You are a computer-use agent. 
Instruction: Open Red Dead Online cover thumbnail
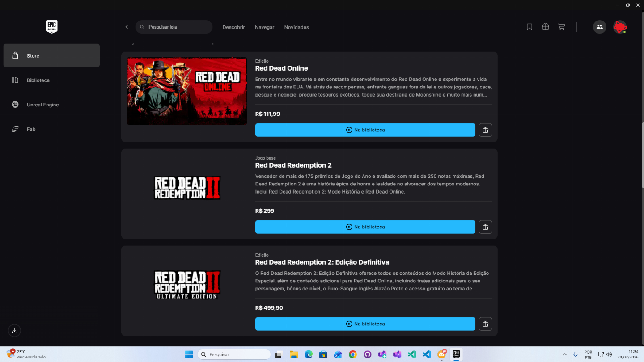pos(187,91)
